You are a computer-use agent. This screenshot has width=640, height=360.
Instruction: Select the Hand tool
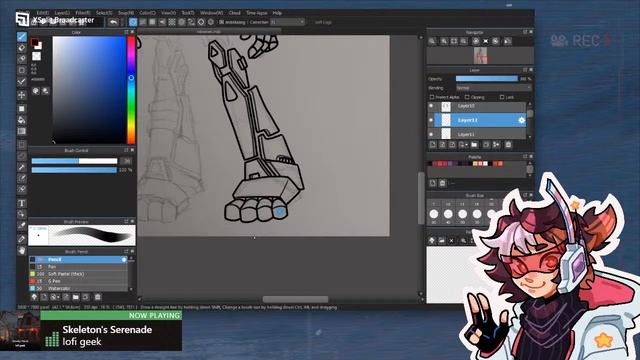pyautogui.click(x=22, y=250)
